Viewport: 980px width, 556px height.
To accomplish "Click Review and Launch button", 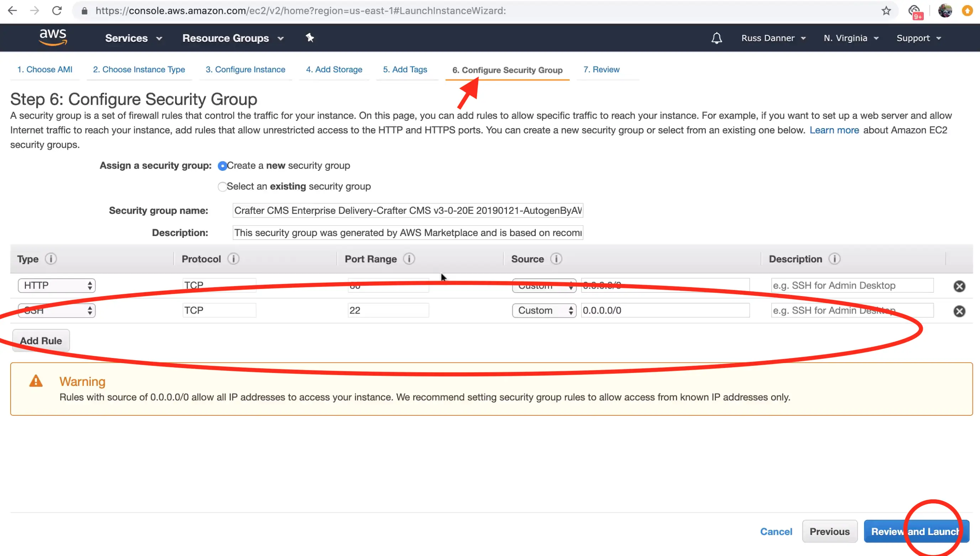I will [x=916, y=531].
